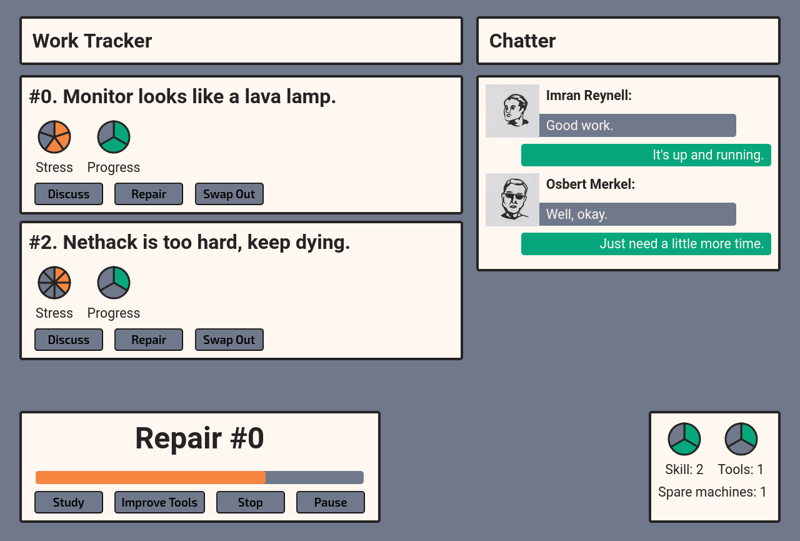Click the "Tools: 1" label
The height and width of the screenshot is (541, 800).
click(x=741, y=470)
